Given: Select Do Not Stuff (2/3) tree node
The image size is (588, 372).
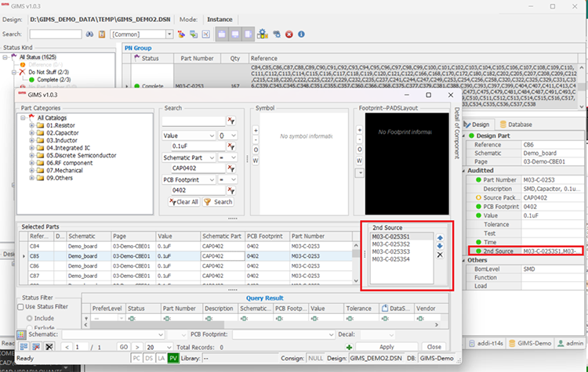Looking at the screenshot, I should 49,72.
